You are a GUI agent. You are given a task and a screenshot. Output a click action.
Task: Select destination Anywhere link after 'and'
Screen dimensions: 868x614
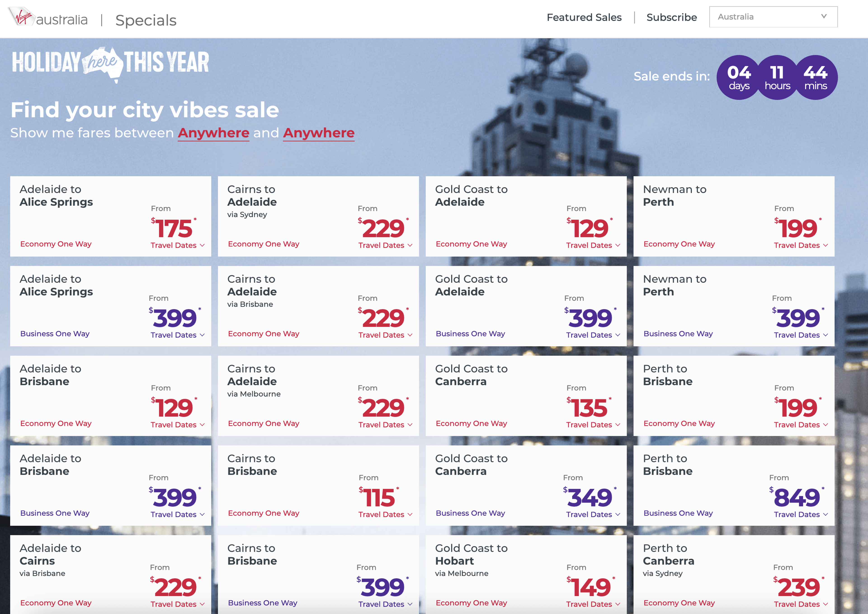[x=318, y=133]
